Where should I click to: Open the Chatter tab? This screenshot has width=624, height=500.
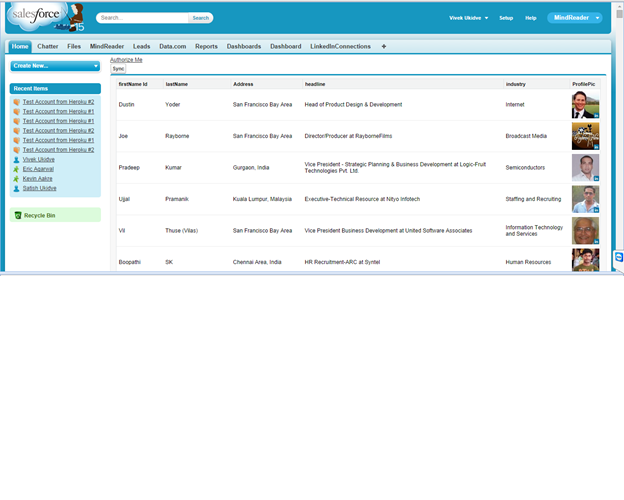click(48, 47)
